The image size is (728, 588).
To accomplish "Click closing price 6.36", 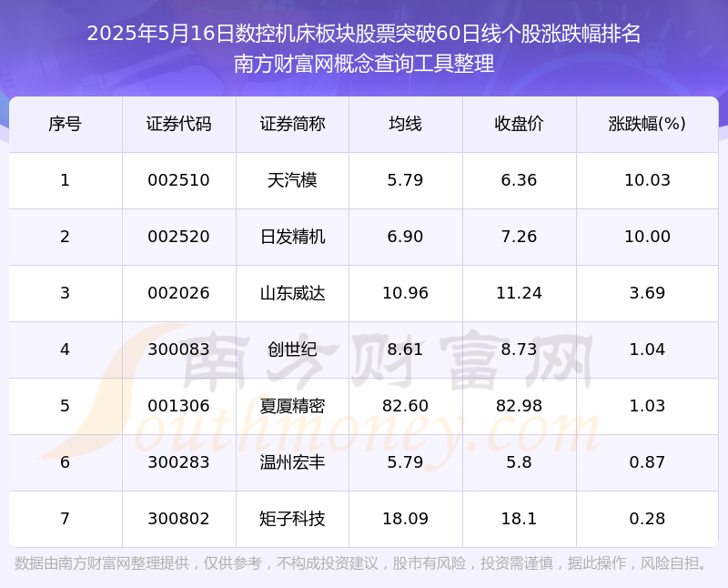I will tap(519, 180).
